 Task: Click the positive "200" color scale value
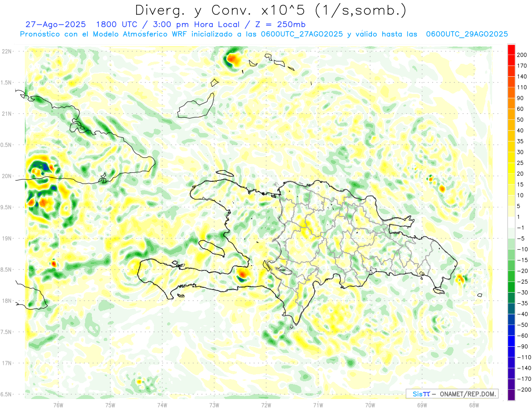click(x=522, y=55)
